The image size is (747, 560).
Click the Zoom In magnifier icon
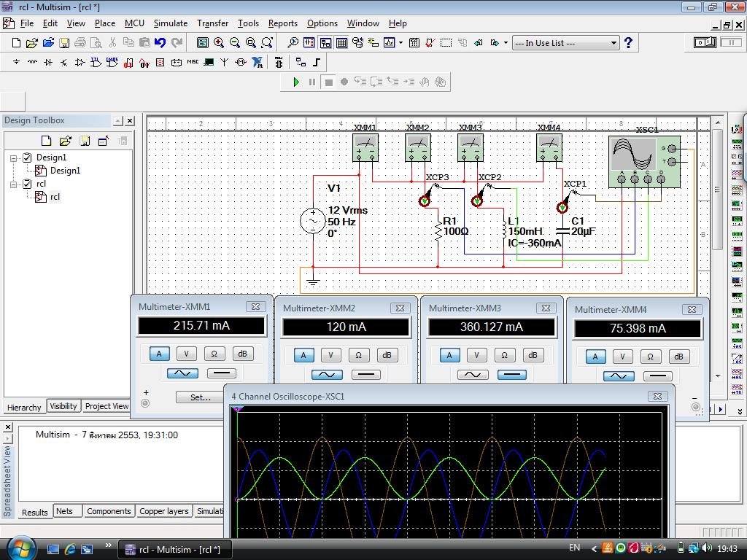tap(219, 43)
